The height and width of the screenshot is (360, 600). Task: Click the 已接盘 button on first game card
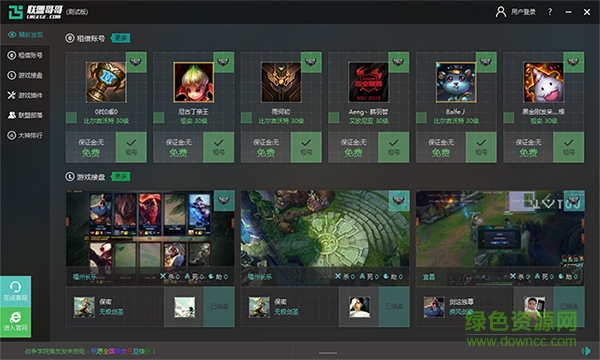pyautogui.click(x=219, y=306)
